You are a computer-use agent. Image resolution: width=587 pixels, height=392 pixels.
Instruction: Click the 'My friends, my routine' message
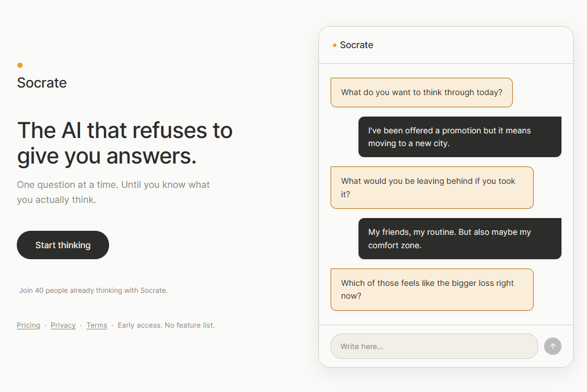pyautogui.click(x=460, y=238)
